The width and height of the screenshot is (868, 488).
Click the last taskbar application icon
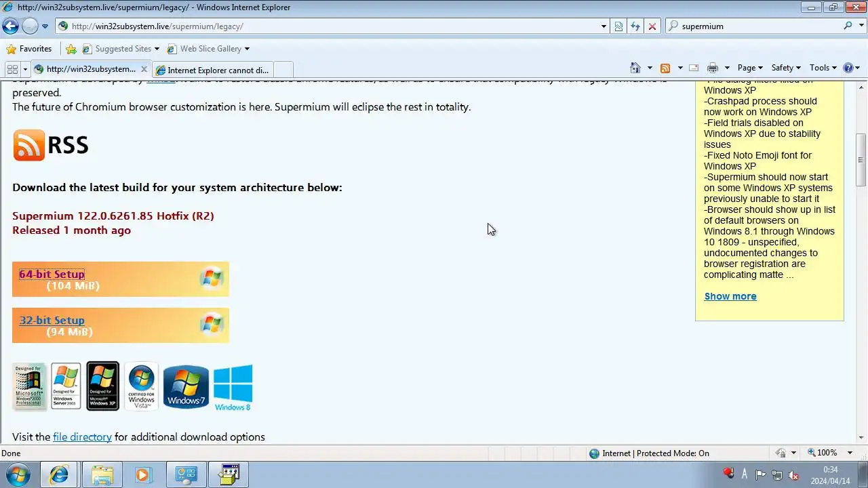228,475
